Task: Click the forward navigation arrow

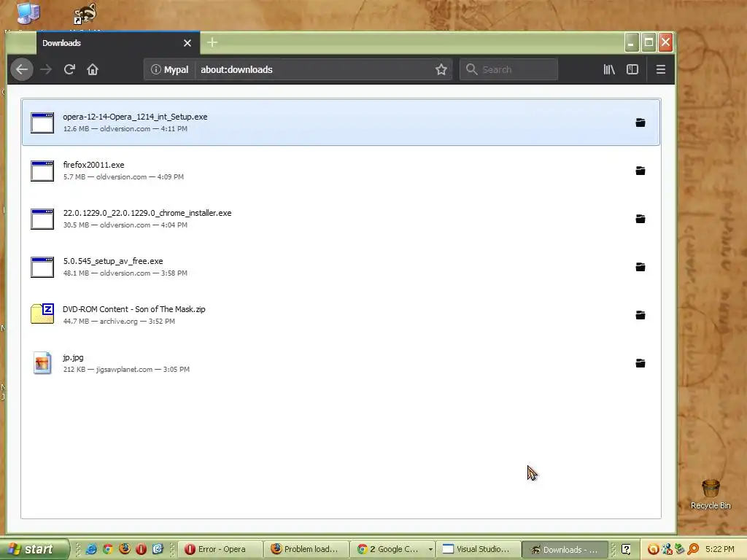Action: (46, 69)
